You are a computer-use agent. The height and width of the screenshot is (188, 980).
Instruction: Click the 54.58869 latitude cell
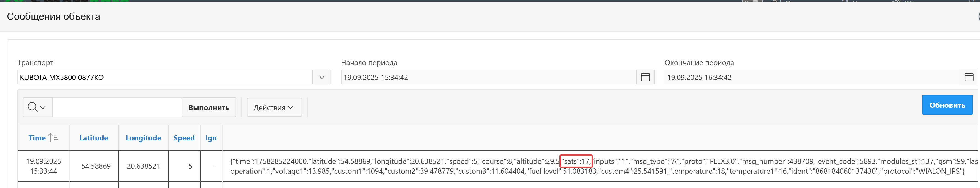coord(96,166)
